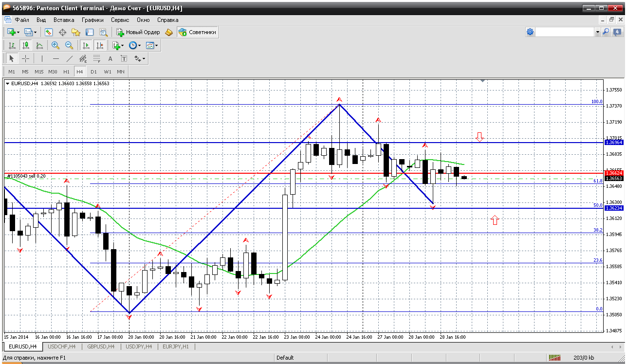
Task: Open the Графики menu
Action: click(x=92, y=20)
